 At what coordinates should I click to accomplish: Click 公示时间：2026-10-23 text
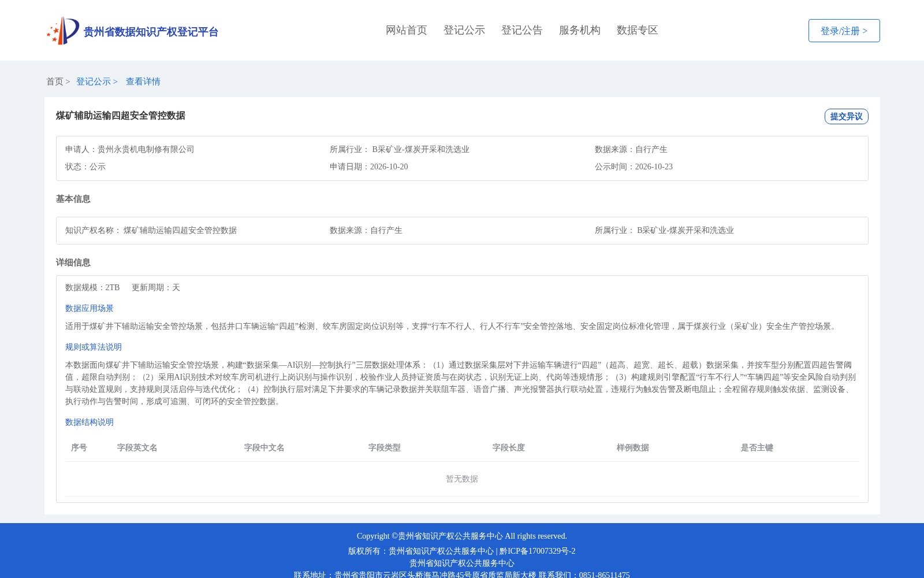[x=634, y=167]
